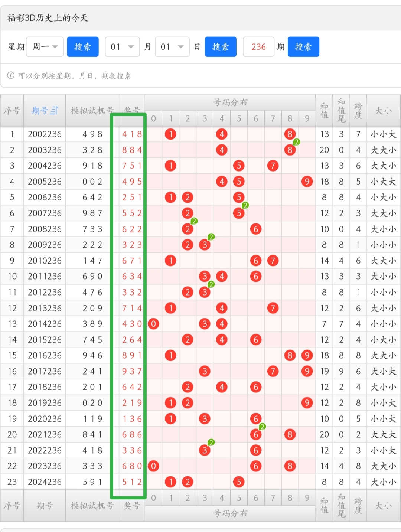Click red ball 3 in row 2020236
Image resolution: width=401 pixels, height=532 pixels.
205,419
